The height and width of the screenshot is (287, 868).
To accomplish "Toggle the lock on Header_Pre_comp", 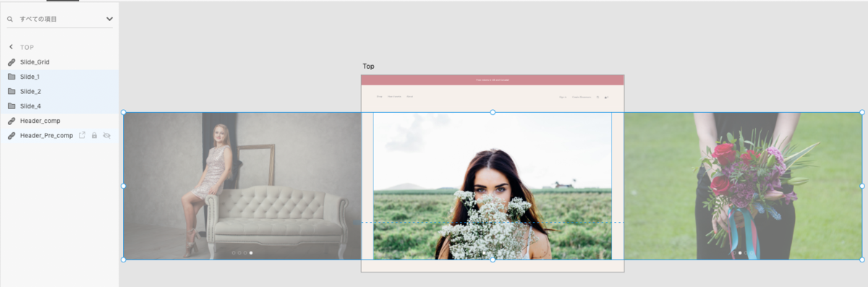I will 94,135.
